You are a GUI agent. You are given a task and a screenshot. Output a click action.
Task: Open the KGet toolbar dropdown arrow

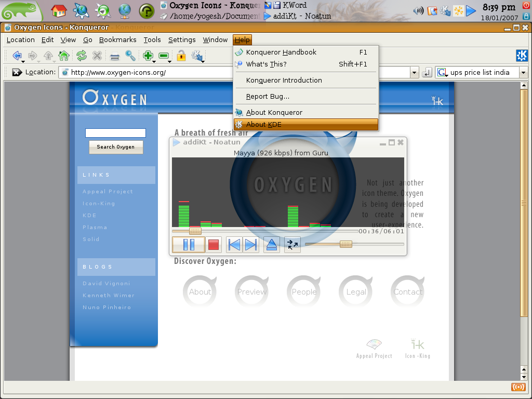click(x=203, y=61)
